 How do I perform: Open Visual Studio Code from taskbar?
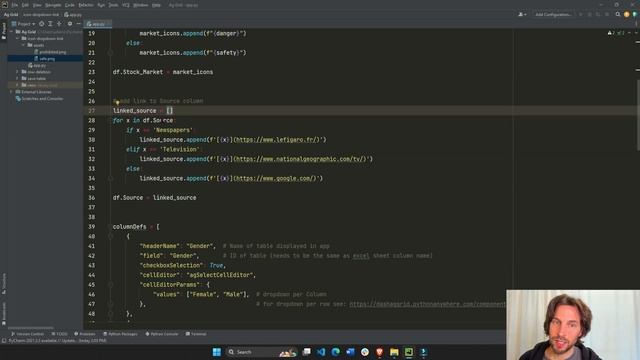pos(321,352)
